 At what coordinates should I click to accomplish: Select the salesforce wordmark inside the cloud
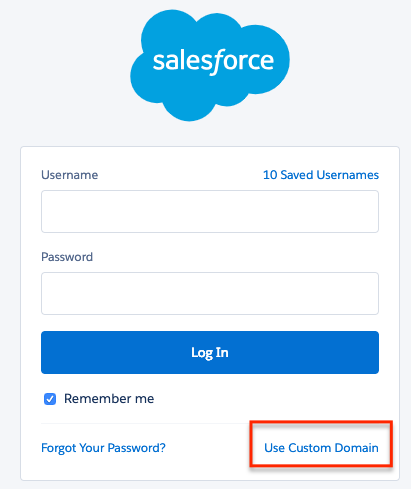(213, 62)
